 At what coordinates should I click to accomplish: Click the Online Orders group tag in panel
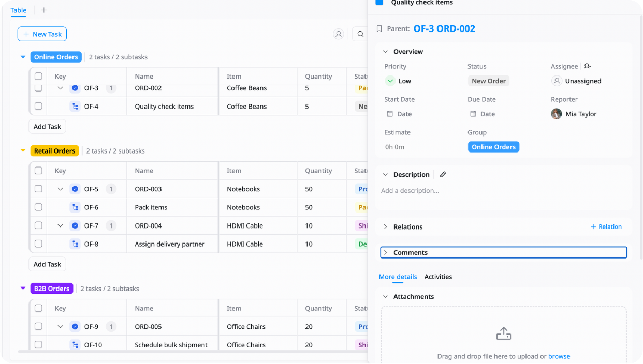point(493,147)
